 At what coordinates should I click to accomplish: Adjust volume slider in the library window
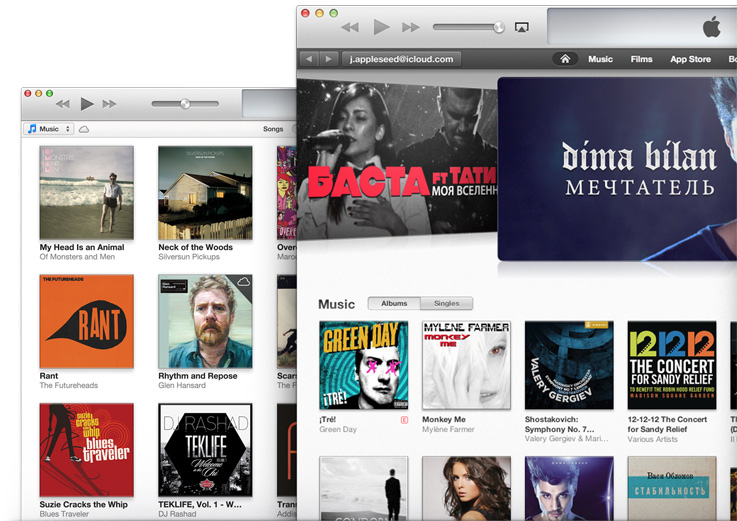point(185,104)
